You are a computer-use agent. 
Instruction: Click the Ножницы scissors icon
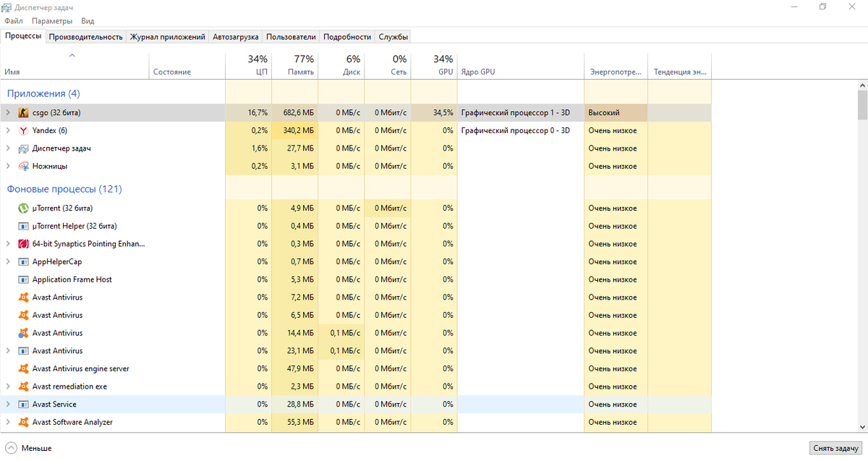pos(23,166)
